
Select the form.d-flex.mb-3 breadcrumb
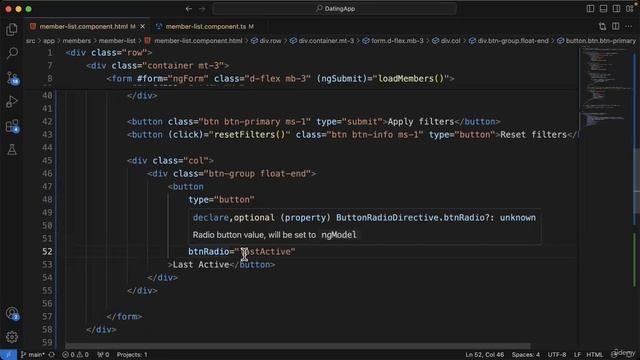coord(393,40)
